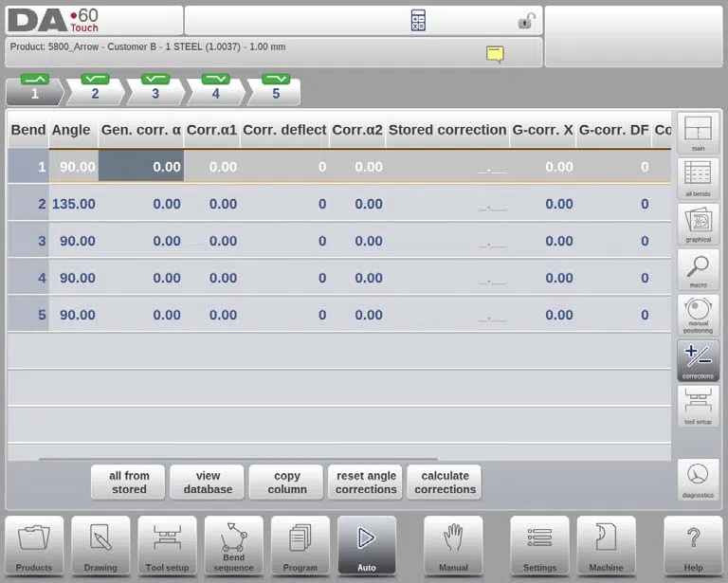Click the horizontal table scrollbar
This screenshot has height=583, width=728.
(x=238, y=459)
